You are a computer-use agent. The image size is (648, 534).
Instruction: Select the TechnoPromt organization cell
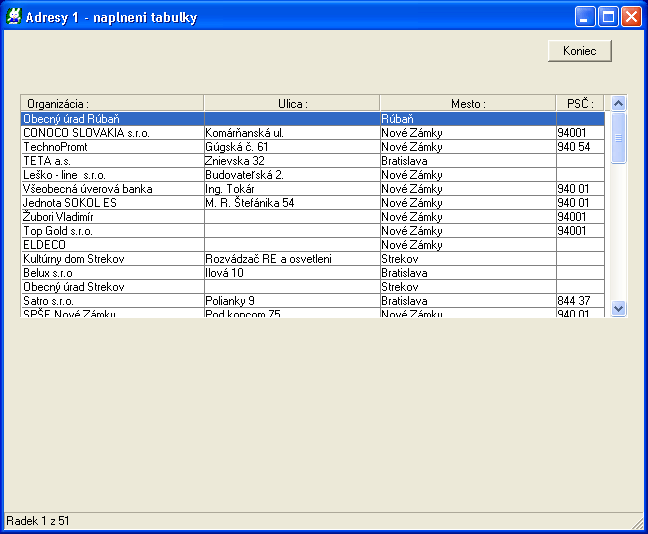[x=112, y=146]
